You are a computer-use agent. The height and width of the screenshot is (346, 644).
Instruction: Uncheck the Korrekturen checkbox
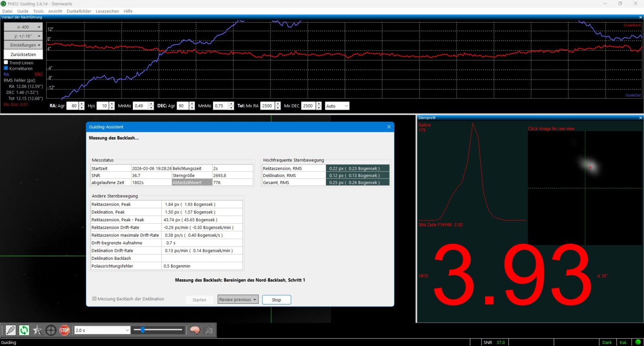coord(6,68)
